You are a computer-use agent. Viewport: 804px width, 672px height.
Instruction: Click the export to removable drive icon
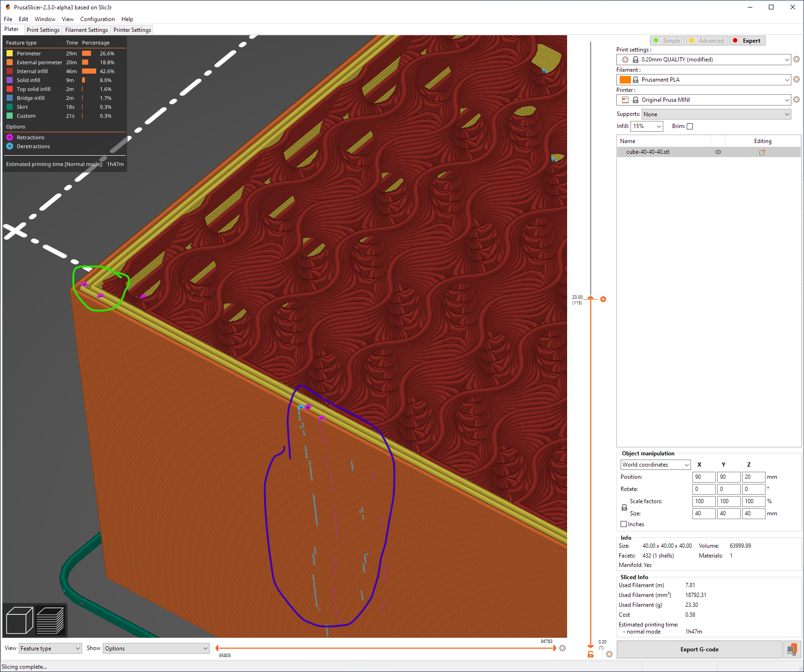793,649
